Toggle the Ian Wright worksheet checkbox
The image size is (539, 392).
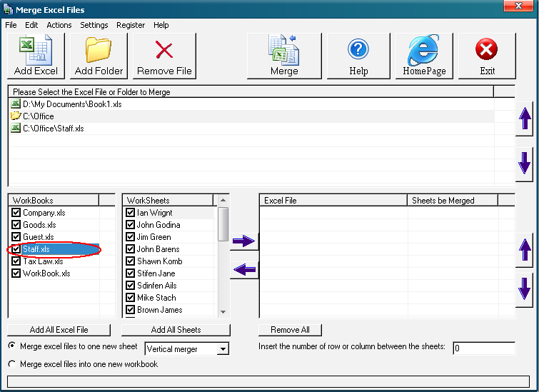(131, 213)
